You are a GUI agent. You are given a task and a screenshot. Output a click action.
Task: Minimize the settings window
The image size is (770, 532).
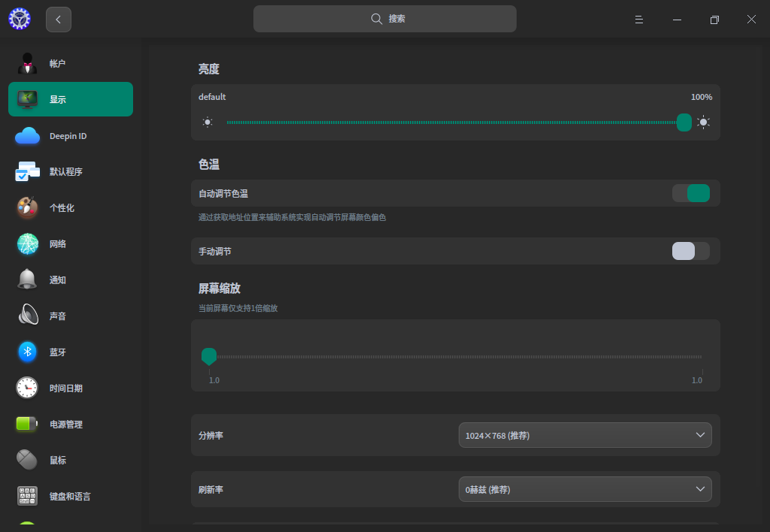[677, 20]
